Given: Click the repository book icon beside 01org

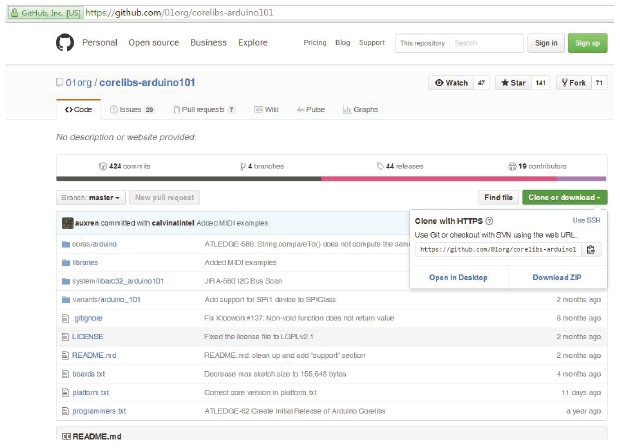Looking at the screenshot, I should (59, 83).
